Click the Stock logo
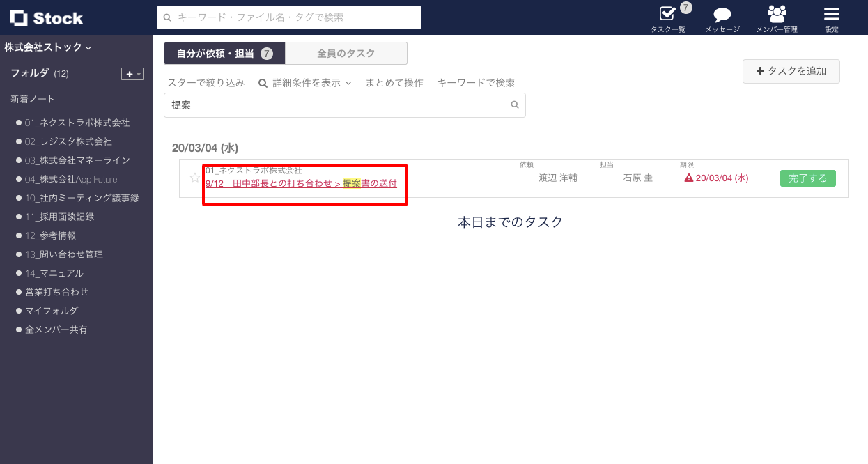This screenshot has width=868, height=464. tap(47, 18)
